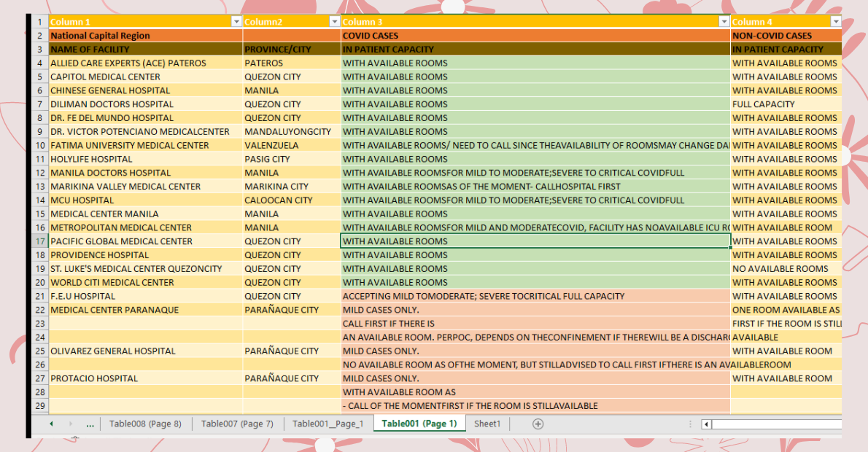
Task: Select MEDICAL CENTER PARANAQUE cell
Action: pos(146,310)
